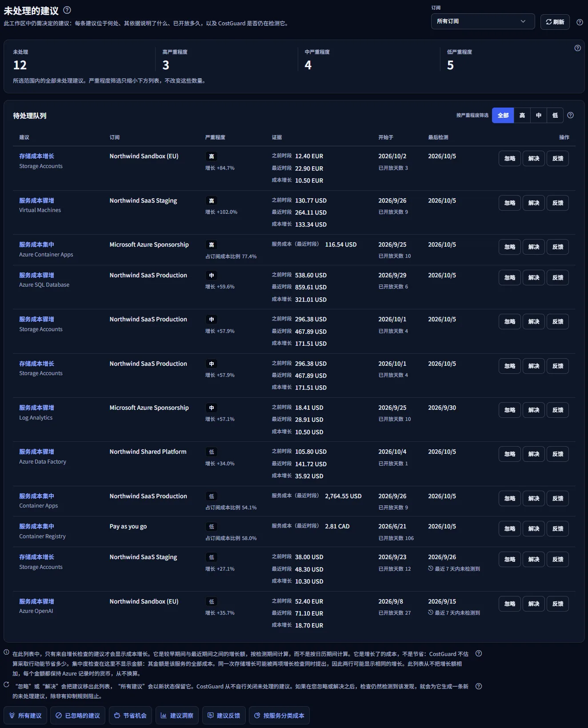This screenshot has width=588, height=728.
Task: Click the help icon beside severity filter
Action: (570, 115)
